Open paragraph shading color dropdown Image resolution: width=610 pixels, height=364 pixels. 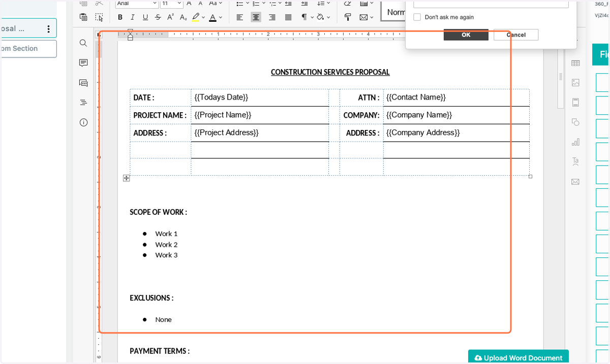(x=328, y=17)
